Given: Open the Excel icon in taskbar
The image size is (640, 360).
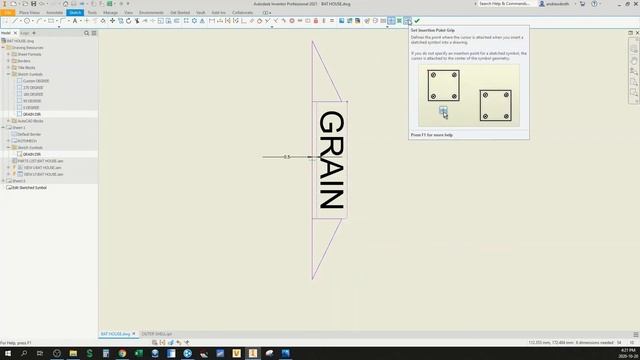Looking at the screenshot, I should [138, 353].
